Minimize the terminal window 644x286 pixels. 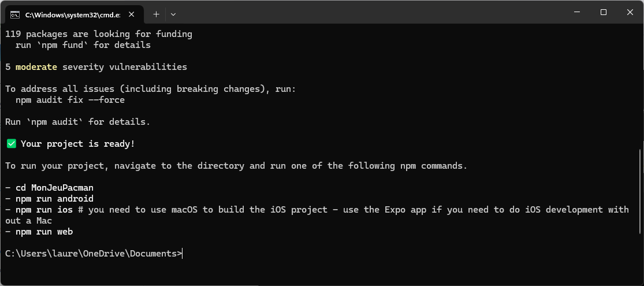(576, 12)
